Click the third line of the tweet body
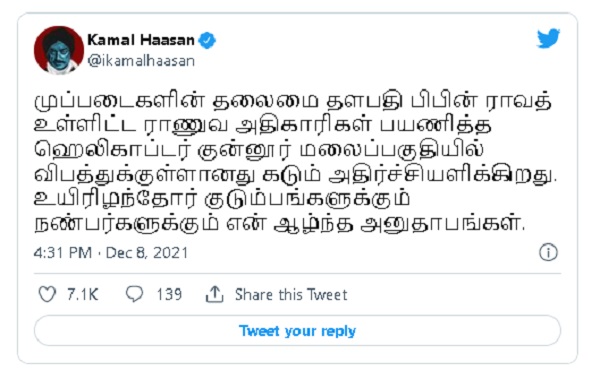 tap(259, 150)
